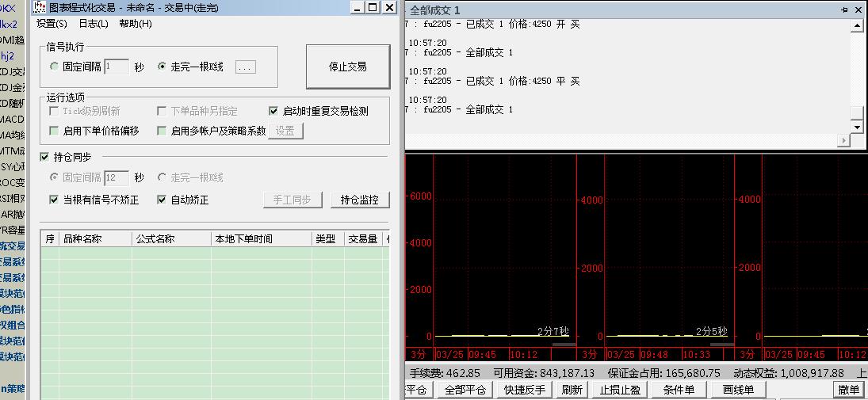
Task: Click '可用资金: 843,187.13' status text
Action: pos(543,373)
